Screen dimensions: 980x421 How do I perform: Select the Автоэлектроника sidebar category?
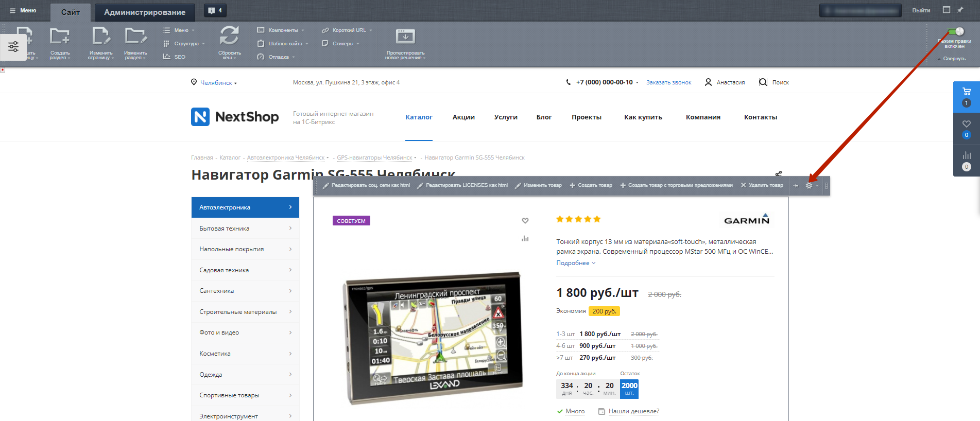245,207
